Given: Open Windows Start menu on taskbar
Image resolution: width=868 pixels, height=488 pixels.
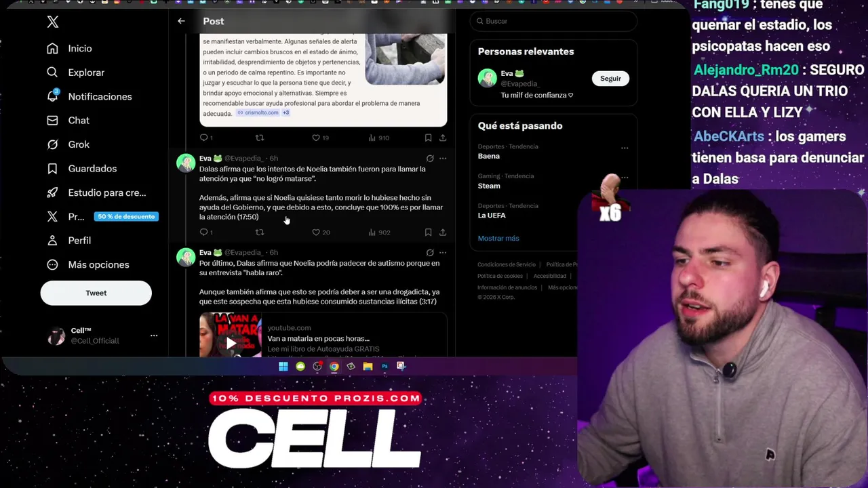Looking at the screenshot, I should click(283, 367).
